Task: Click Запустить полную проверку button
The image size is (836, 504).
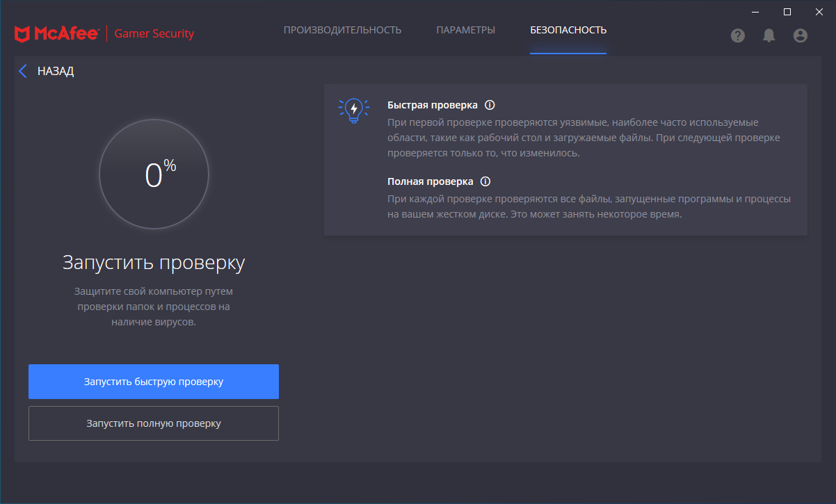Action: coord(154,423)
